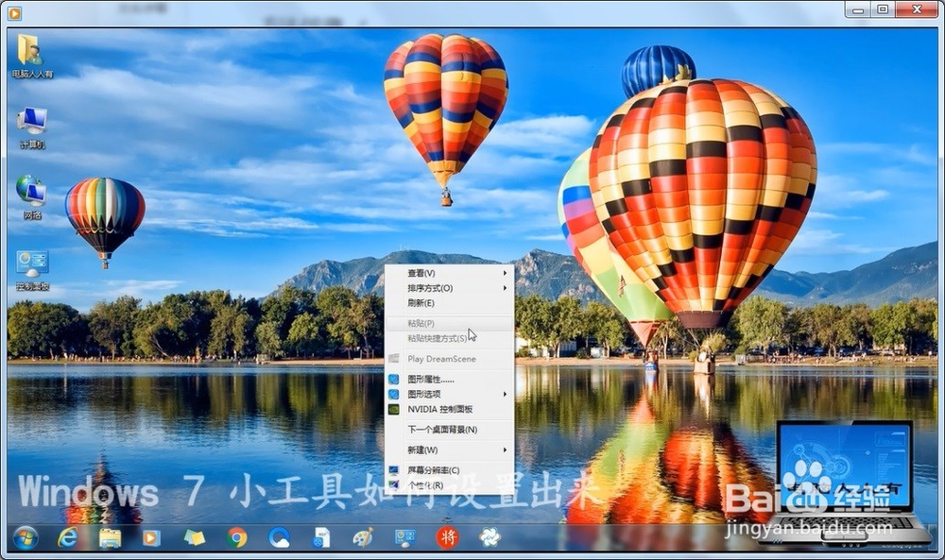Open the 计算机 desktop icon
The image size is (945, 560).
click(x=32, y=127)
